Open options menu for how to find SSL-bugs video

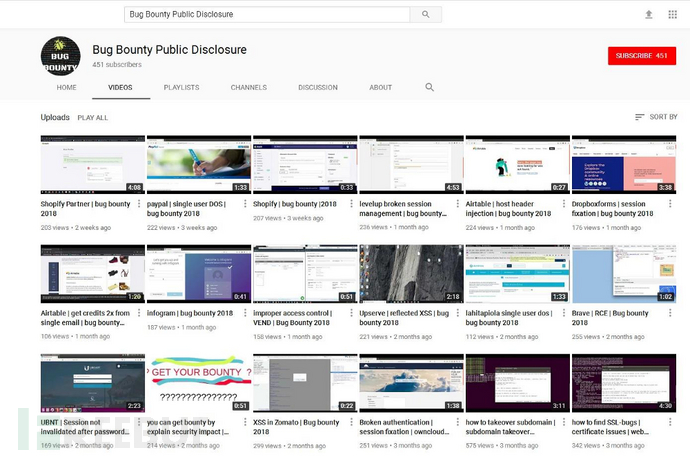pyautogui.click(x=670, y=422)
